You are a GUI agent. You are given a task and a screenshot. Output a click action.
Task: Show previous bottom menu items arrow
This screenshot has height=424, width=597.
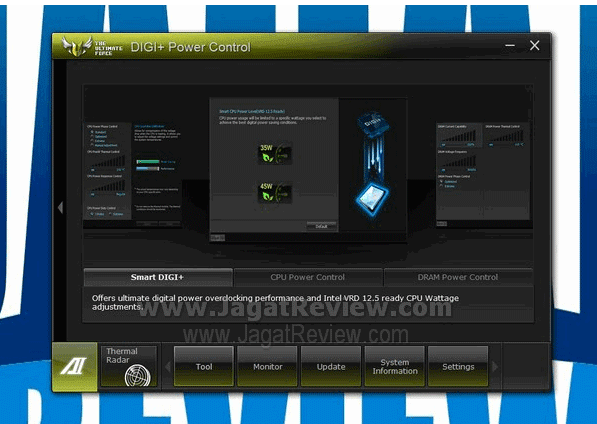click(x=168, y=367)
